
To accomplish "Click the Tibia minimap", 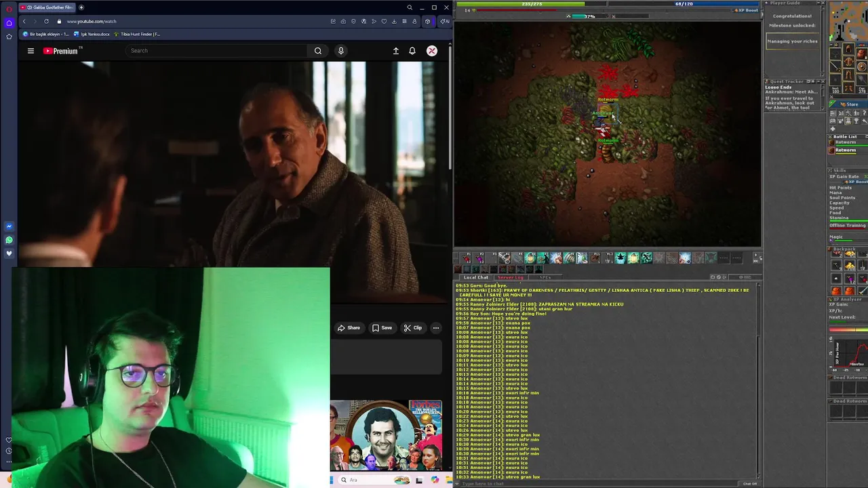I will tap(848, 22).
